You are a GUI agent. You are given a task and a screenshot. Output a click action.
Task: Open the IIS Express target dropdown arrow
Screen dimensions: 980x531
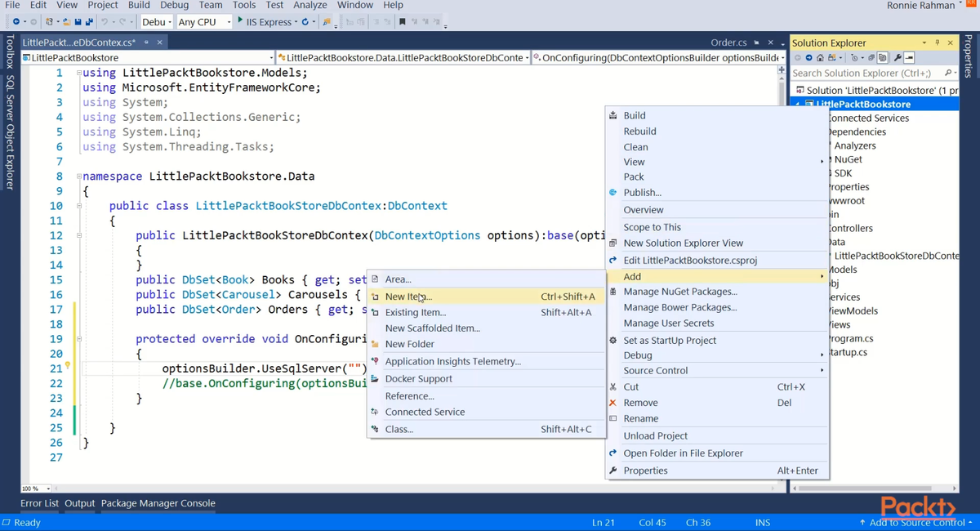pos(295,22)
